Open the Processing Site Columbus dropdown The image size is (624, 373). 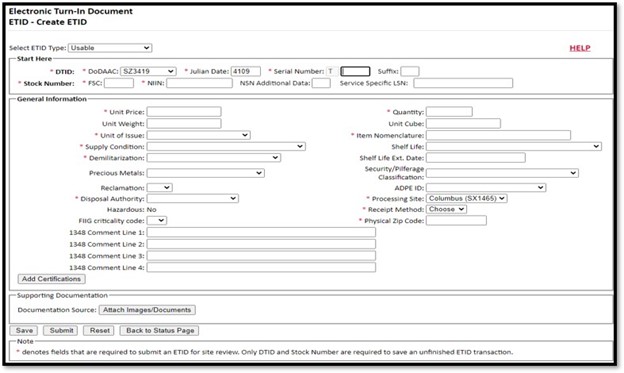click(466, 198)
